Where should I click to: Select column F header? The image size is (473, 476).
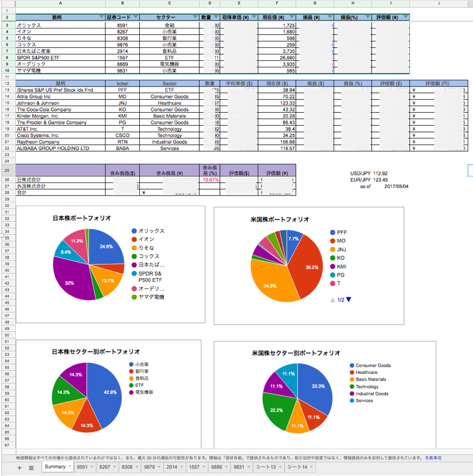(x=277, y=3)
